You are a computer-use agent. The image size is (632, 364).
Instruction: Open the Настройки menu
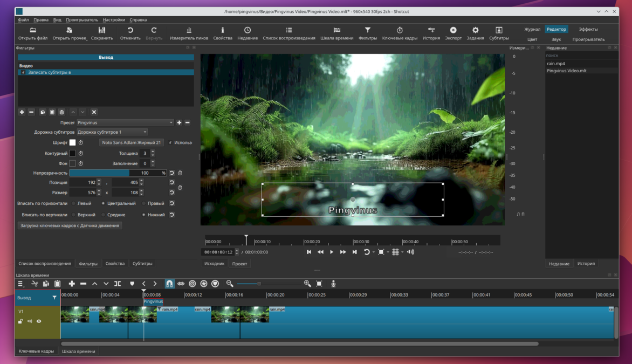114,20
